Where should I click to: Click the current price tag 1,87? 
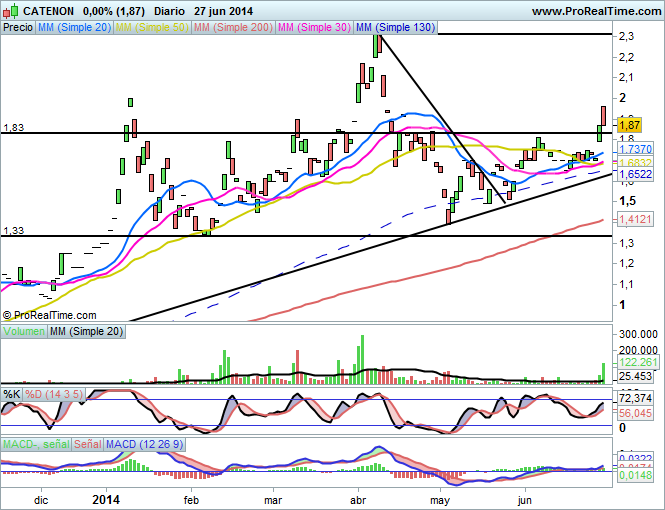coord(630,125)
